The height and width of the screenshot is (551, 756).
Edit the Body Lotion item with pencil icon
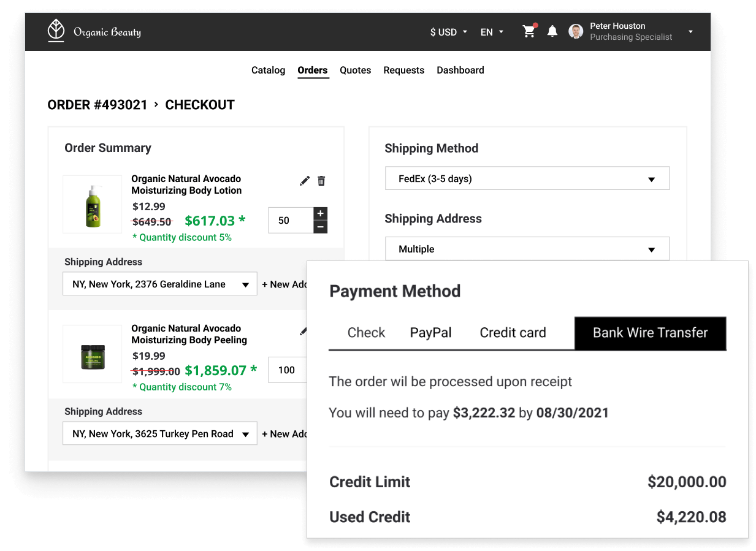click(305, 181)
